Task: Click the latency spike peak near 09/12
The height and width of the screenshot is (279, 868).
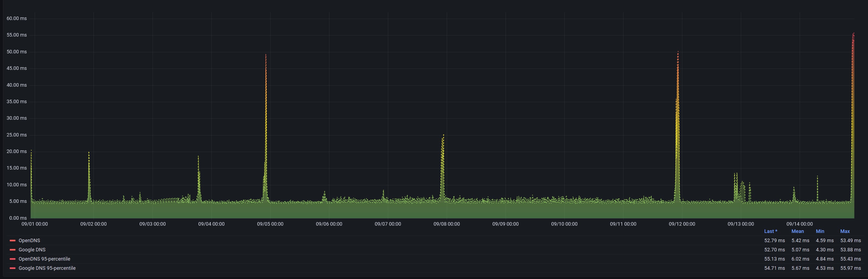Action: coord(678,52)
